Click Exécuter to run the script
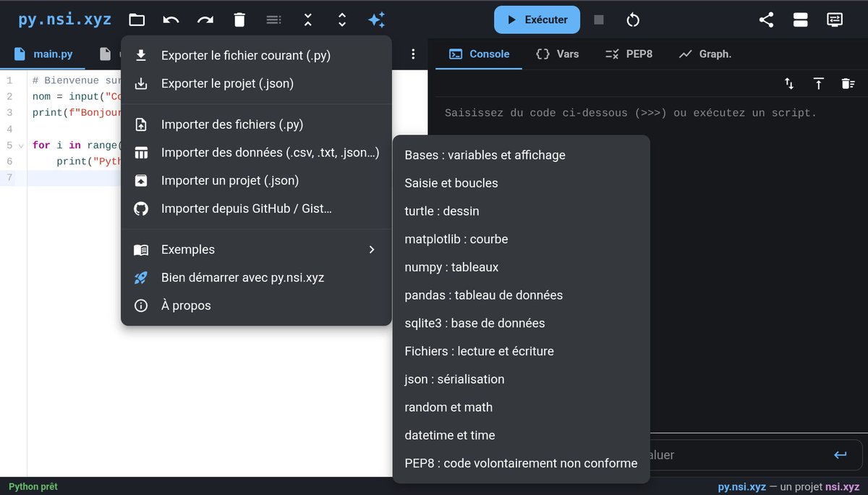 [x=537, y=20]
